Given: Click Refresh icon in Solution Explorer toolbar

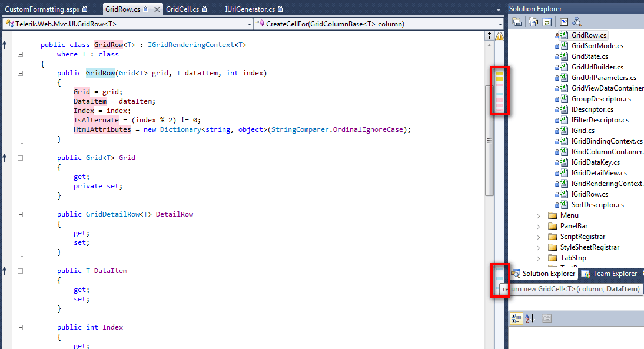Looking at the screenshot, I should pos(547,22).
